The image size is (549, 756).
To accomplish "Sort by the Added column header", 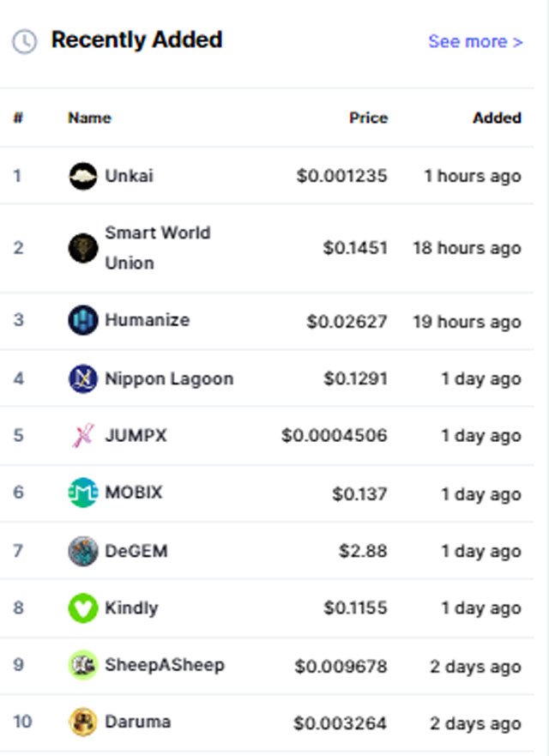I will coord(497,118).
